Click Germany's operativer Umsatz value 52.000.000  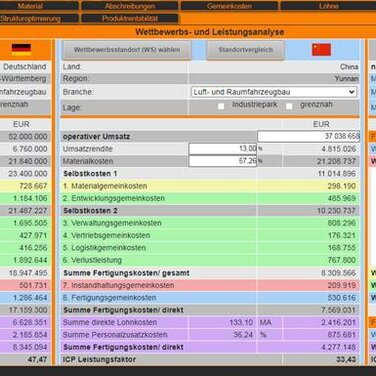pos(28,137)
